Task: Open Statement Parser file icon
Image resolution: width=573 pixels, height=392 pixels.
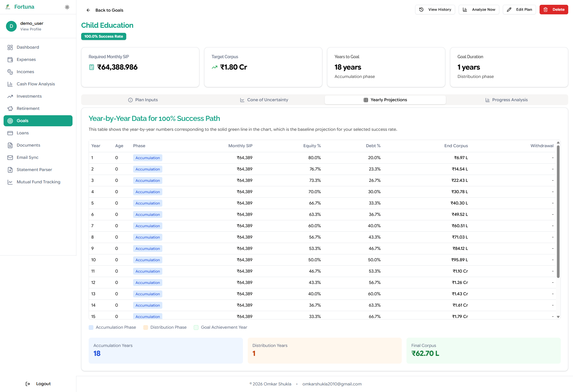Action: [10, 170]
